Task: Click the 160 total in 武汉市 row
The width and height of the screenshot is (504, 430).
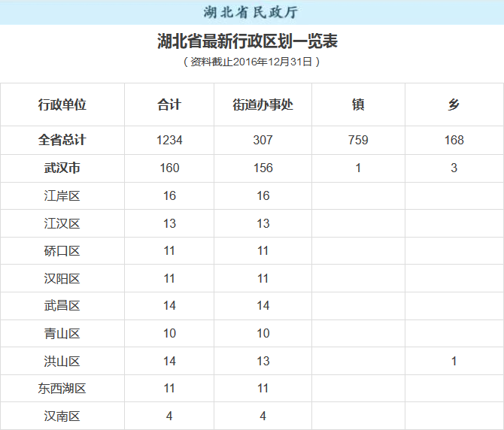Action: 169,168
